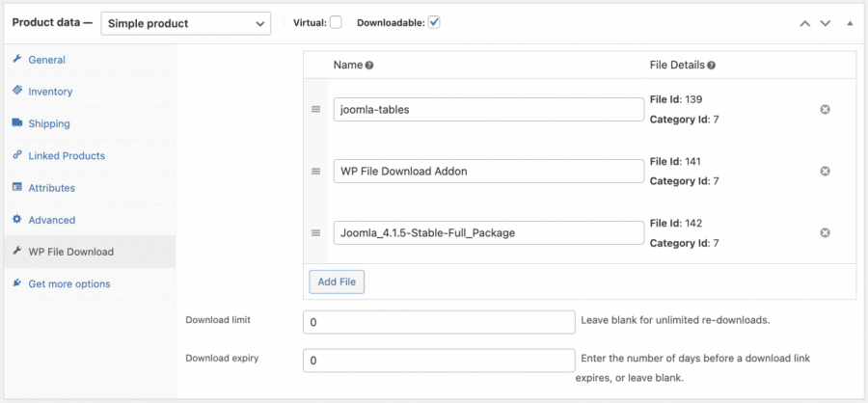The height and width of the screenshot is (403, 868).
Task: Enable the Virtual checkbox
Action: pyautogui.click(x=336, y=22)
